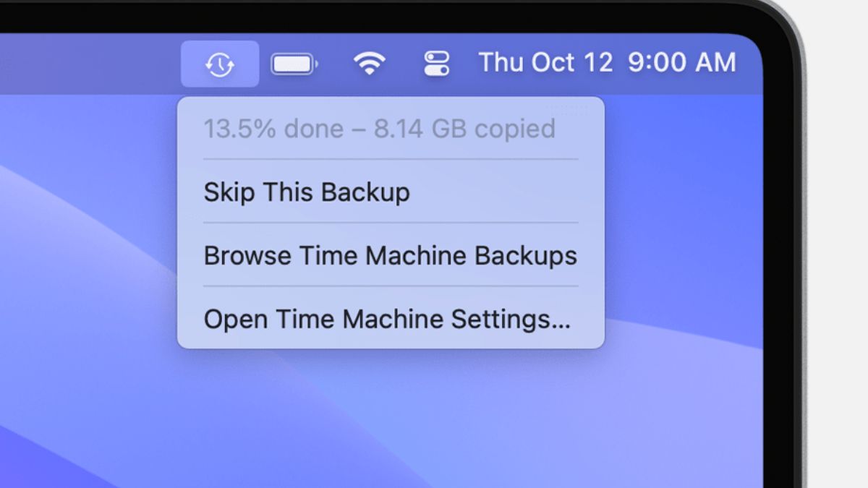Open Time Machine Settings…
Viewport: 868px width, 488px height.
coord(387,319)
